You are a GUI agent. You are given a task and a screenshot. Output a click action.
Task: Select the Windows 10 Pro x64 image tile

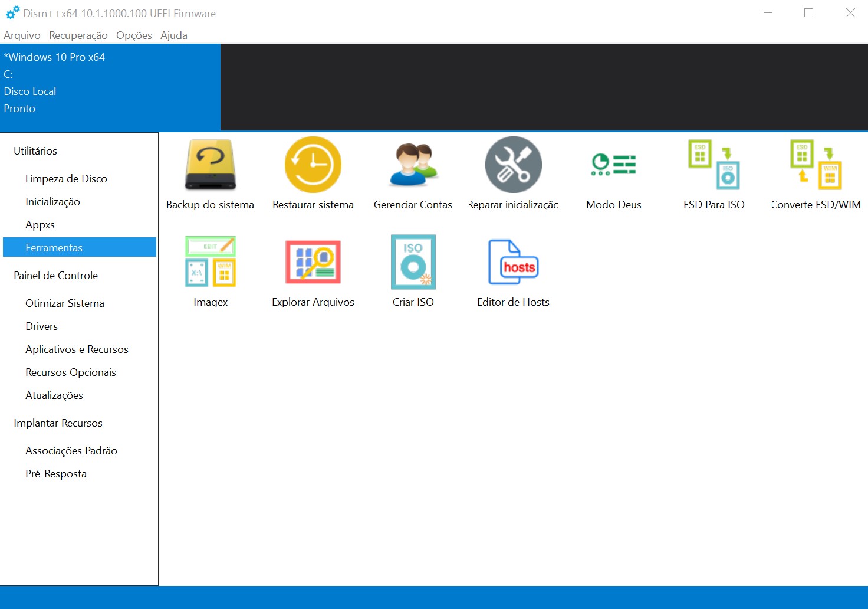pos(110,87)
